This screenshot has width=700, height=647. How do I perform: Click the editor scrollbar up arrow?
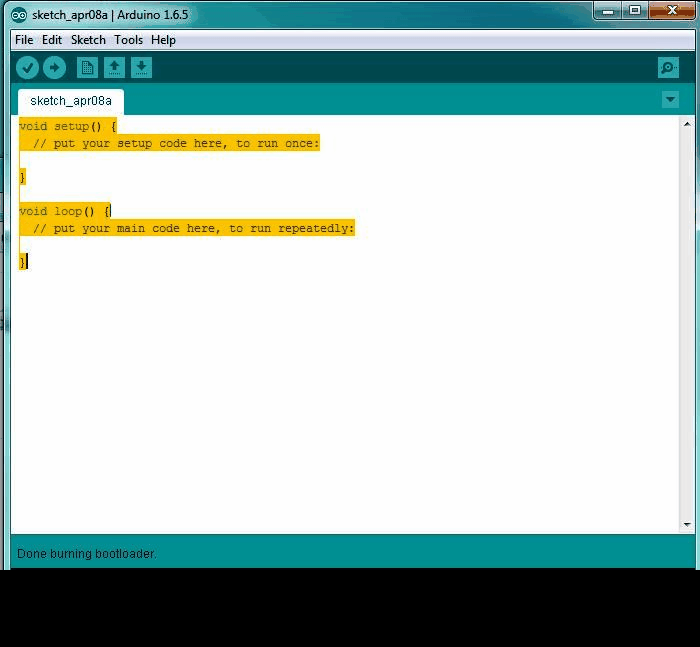click(x=687, y=124)
